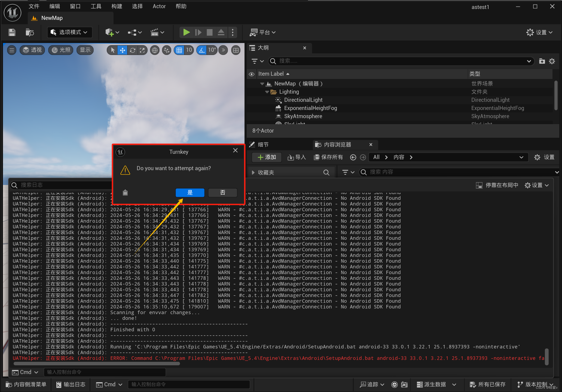Open the viewport hamburger menu
Image resolution: width=562 pixels, height=392 pixels.
pos(11,50)
